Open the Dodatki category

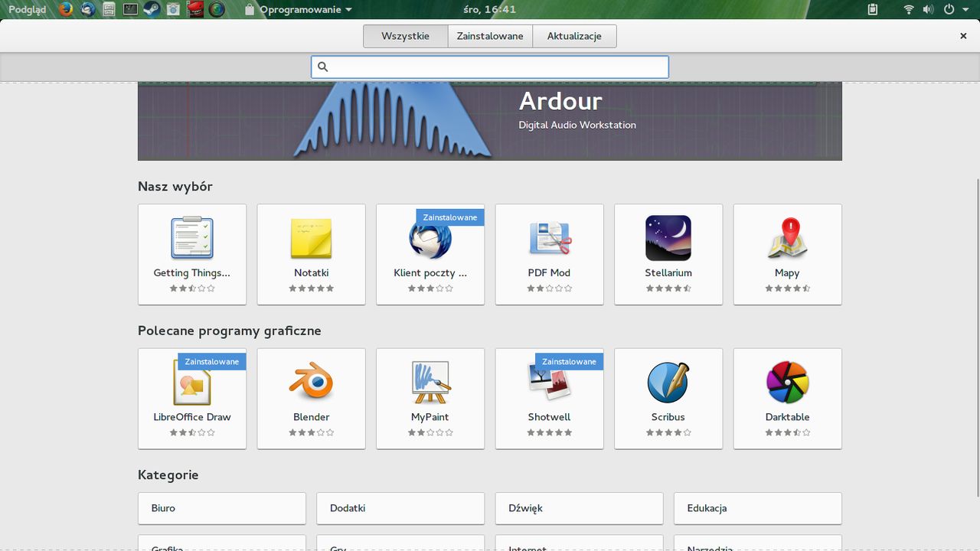tap(400, 508)
